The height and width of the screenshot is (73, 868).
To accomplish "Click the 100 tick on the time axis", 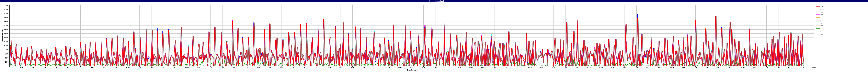I will (21, 68).
